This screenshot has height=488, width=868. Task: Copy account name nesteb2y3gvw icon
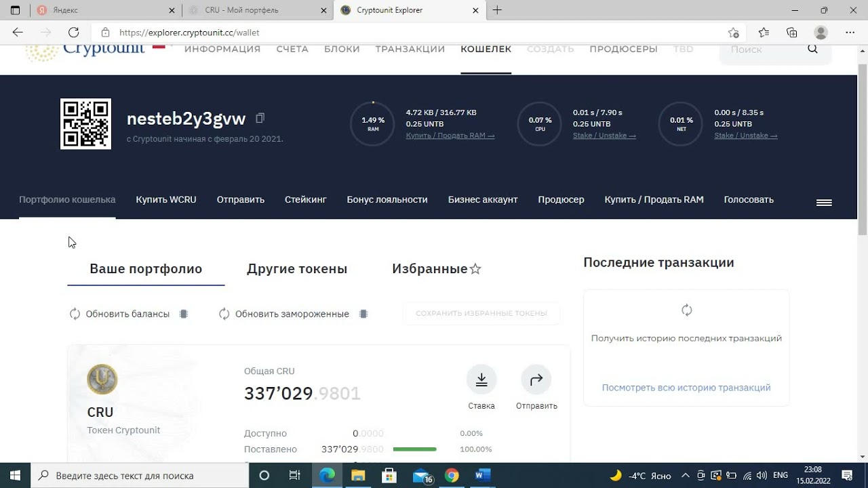coord(260,119)
